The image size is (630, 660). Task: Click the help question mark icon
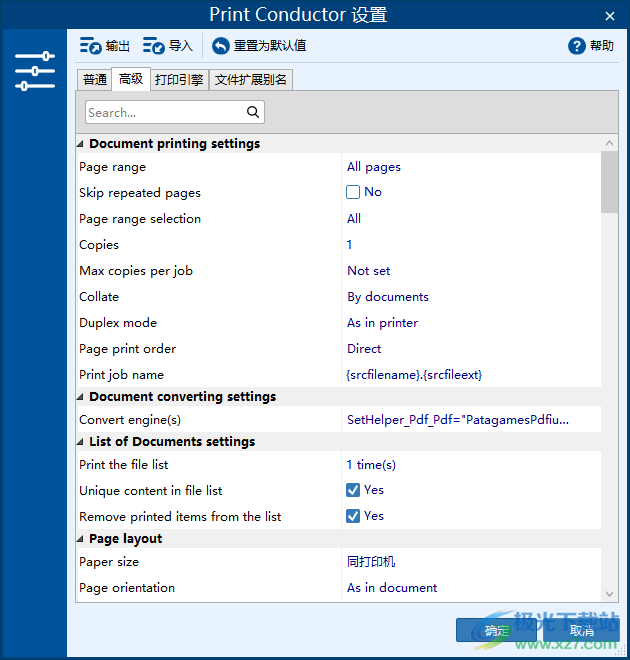tap(577, 46)
